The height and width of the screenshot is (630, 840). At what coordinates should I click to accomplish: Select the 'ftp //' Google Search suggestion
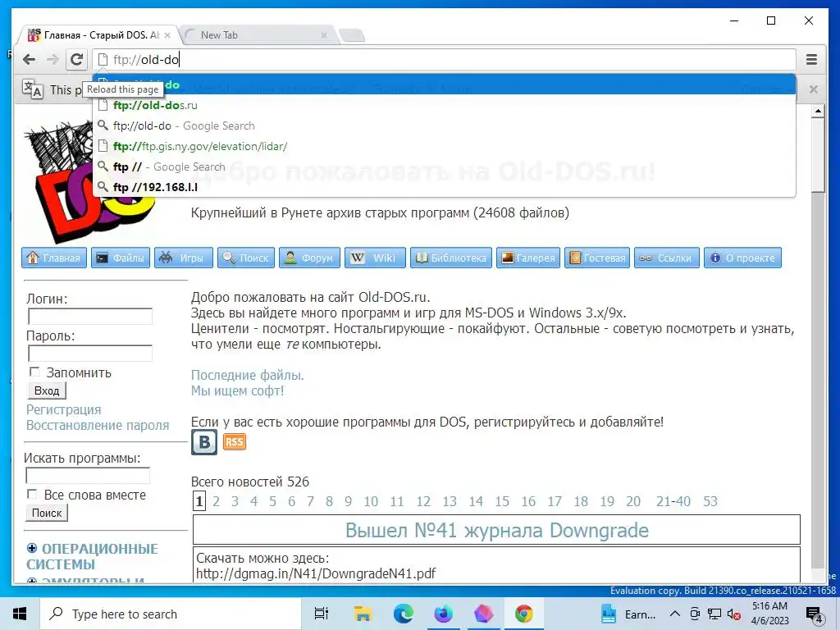444,167
